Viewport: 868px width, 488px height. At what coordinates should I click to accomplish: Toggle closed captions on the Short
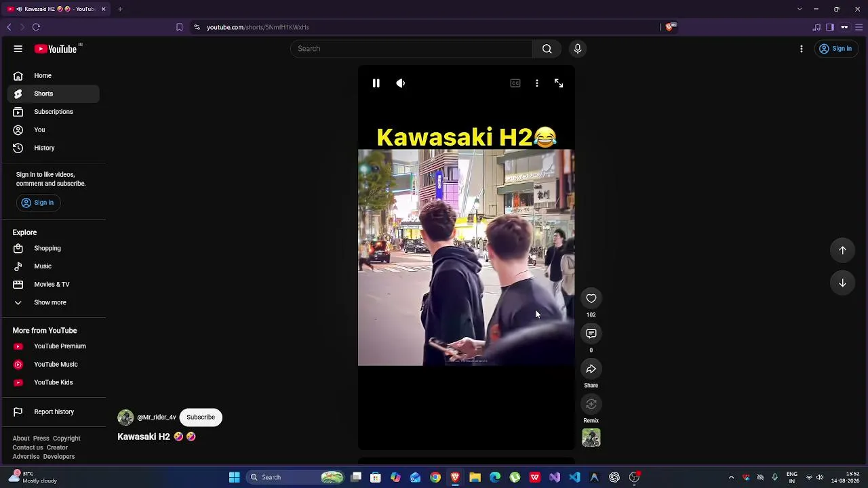pos(515,83)
